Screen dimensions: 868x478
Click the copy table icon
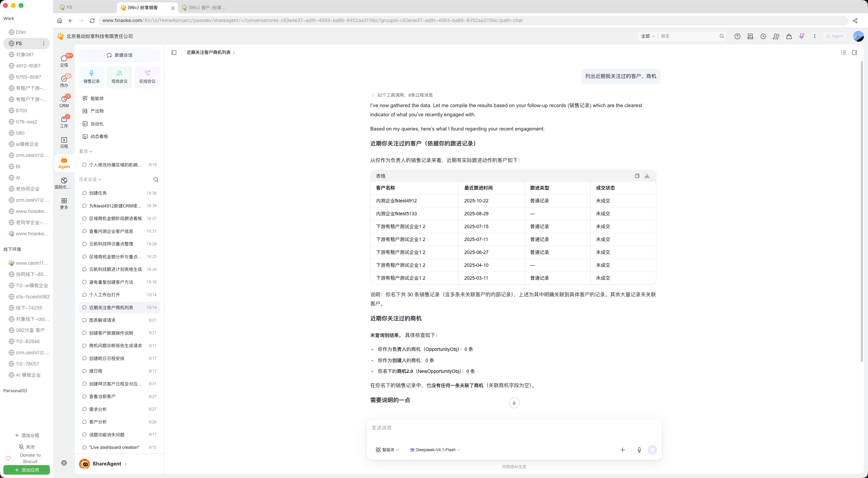(x=637, y=176)
